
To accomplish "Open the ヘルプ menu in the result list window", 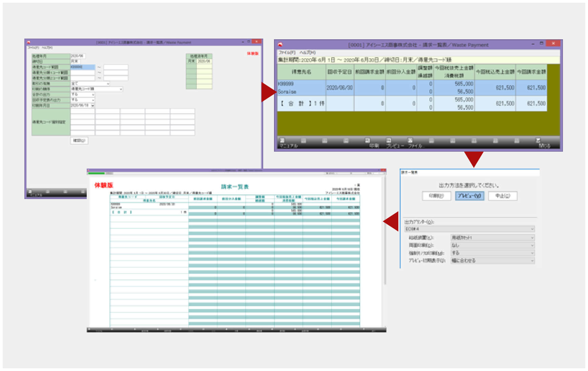I will point(308,53).
